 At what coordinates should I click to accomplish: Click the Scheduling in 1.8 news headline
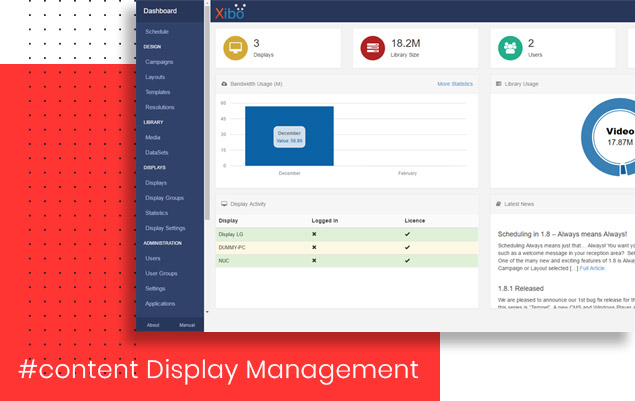562,234
